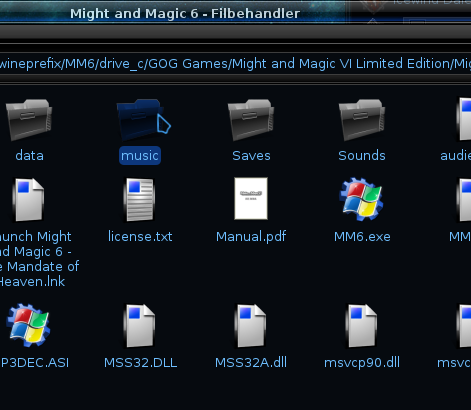Click the 'MM6.exe' file name
This screenshot has width=471, height=410.
[362, 237]
